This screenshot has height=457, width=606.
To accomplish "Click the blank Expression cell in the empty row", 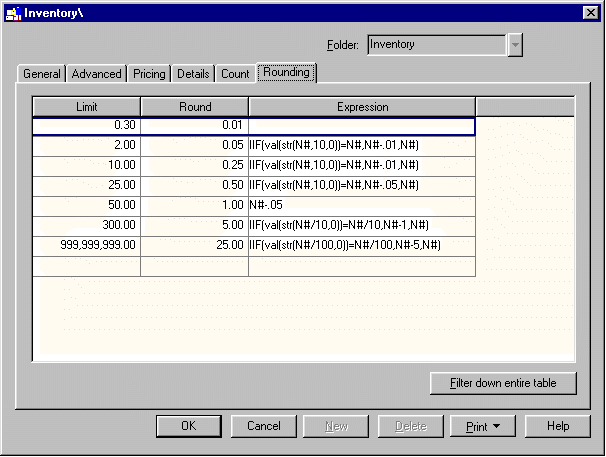I will point(362,266).
